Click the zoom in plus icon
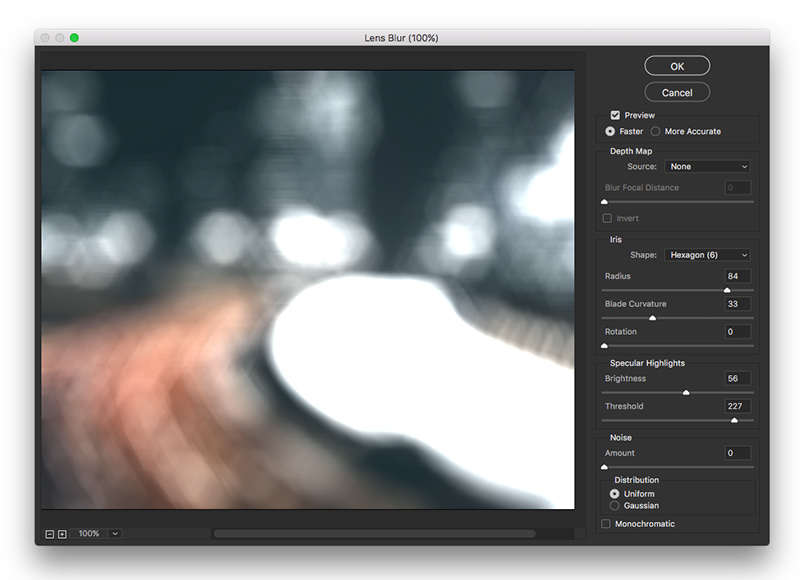Image resolution: width=800 pixels, height=580 pixels. pos(62,534)
